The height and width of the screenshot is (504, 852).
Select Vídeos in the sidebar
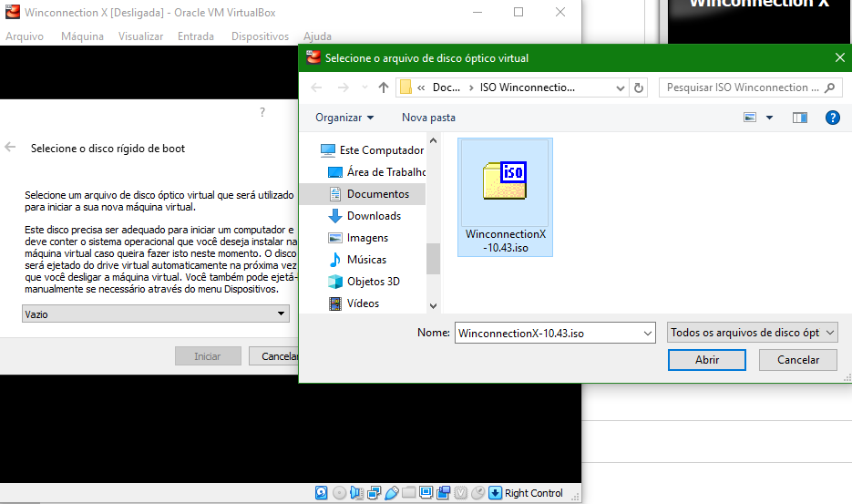tap(354, 303)
